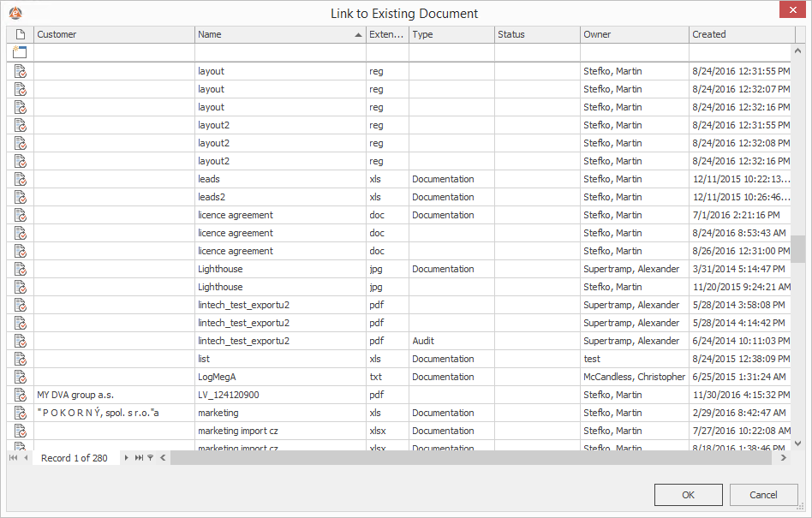
Task: Select the 'McCandless, Christopher' owner cell
Action: [x=635, y=377]
